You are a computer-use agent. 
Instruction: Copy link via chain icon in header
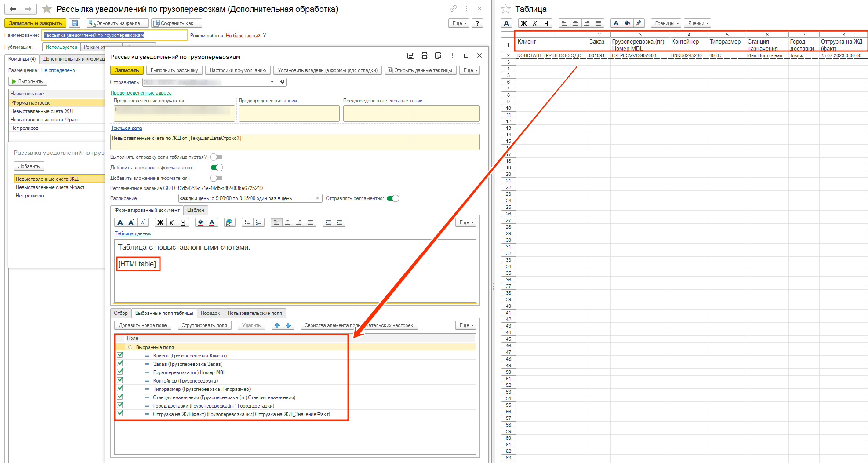pyautogui.click(x=453, y=8)
